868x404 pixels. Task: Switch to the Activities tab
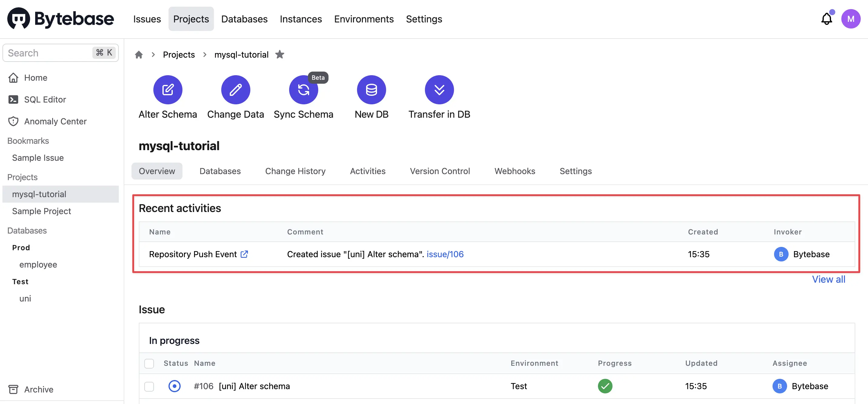point(368,171)
